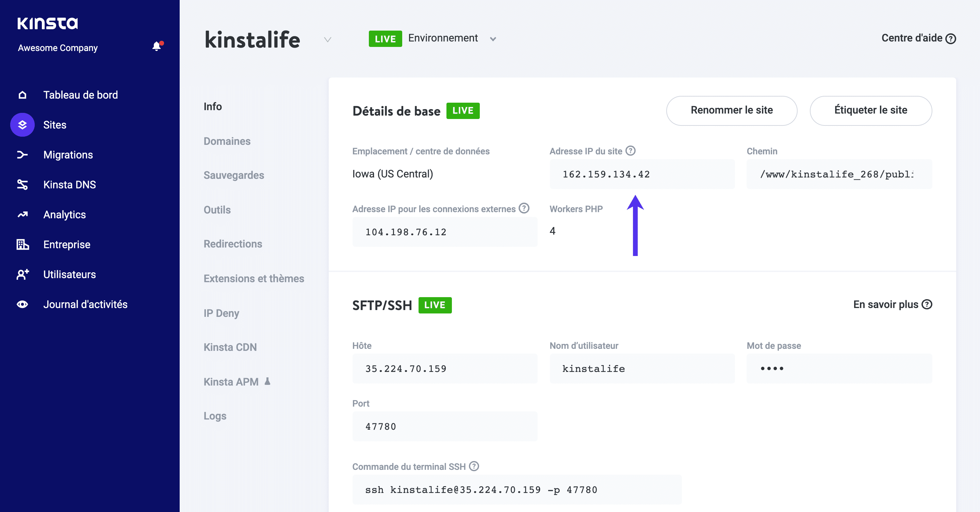Click the Journal d'activités sidebar icon
This screenshot has height=512, width=980.
(x=22, y=304)
